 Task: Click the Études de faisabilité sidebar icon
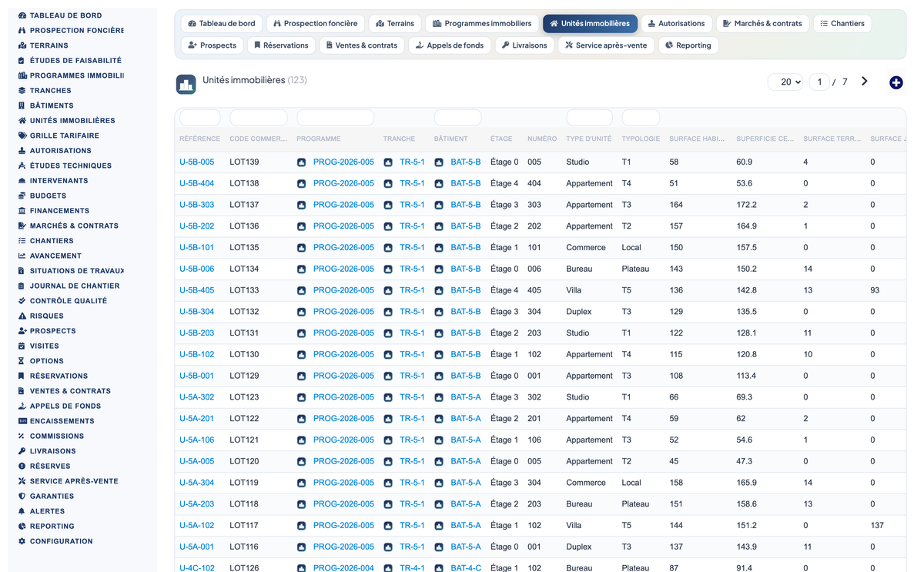tap(22, 60)
